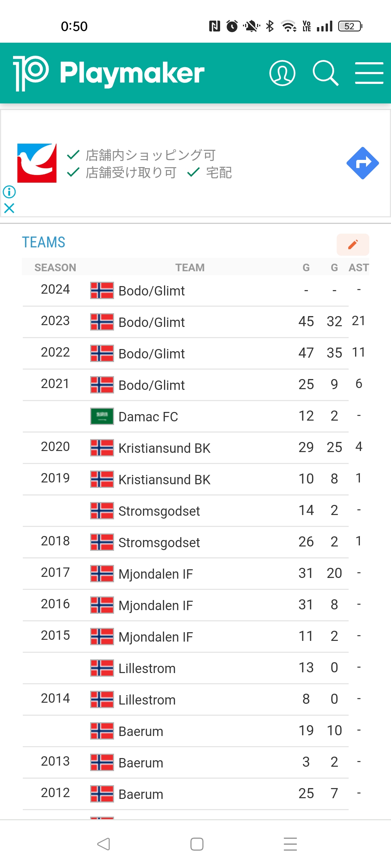Open the ad info icon
The image size is (391, 868).
click(9, 192)
